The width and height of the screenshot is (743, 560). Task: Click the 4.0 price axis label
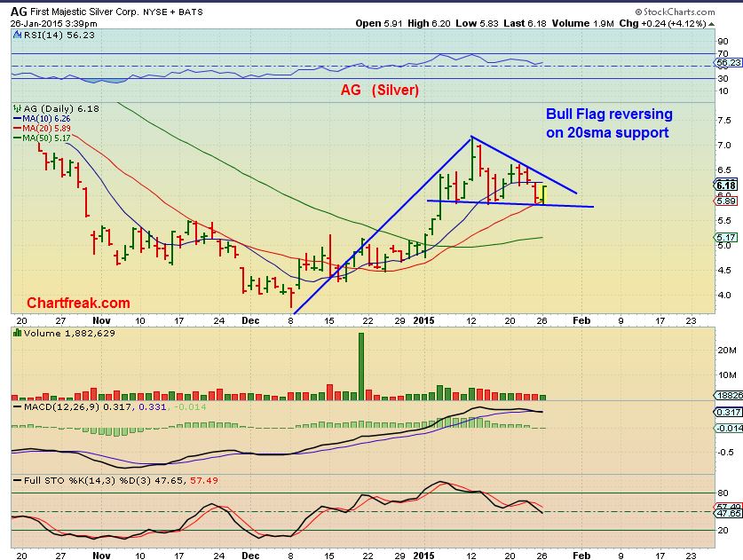pos(724,295)
